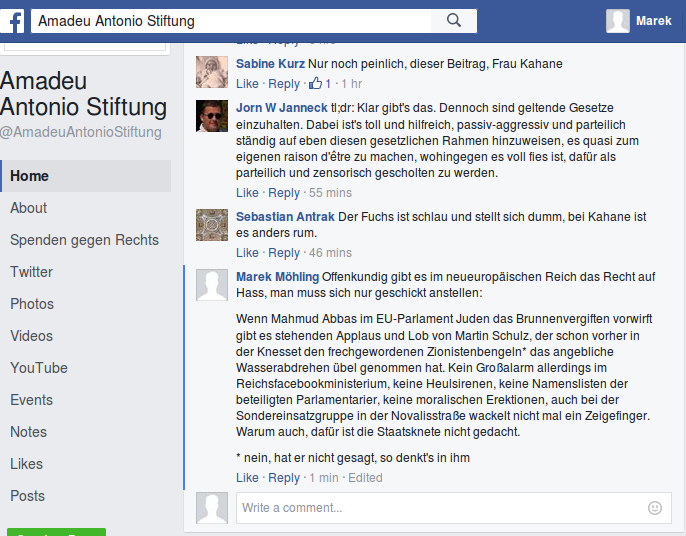Open the Notes section
The width and height of the screenshot is (686, 536).
(x=28, y=431)
